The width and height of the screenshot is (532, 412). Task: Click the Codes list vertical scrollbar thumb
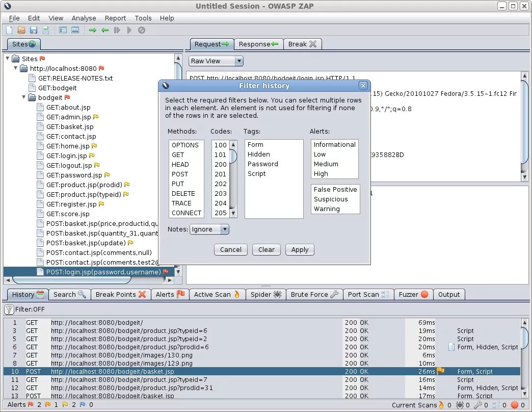click(233, 157)
